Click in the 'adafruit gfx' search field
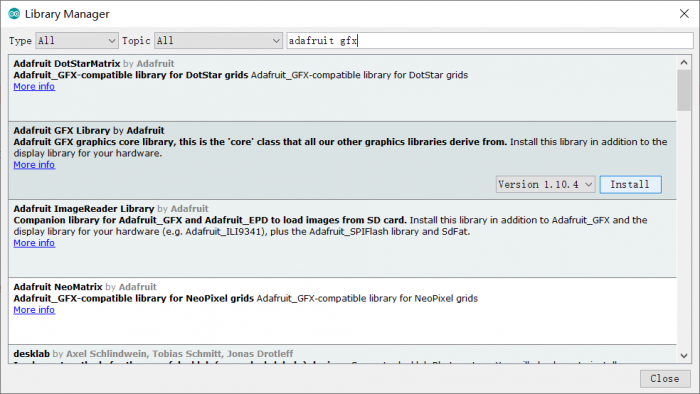 point(490,41)
